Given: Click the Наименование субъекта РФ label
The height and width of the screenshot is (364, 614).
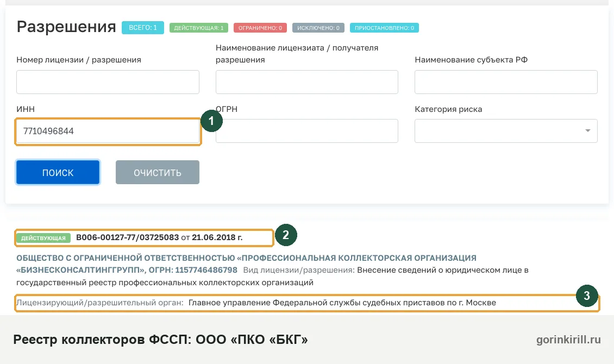Looking at the screenshot, I should pos(471,60).
